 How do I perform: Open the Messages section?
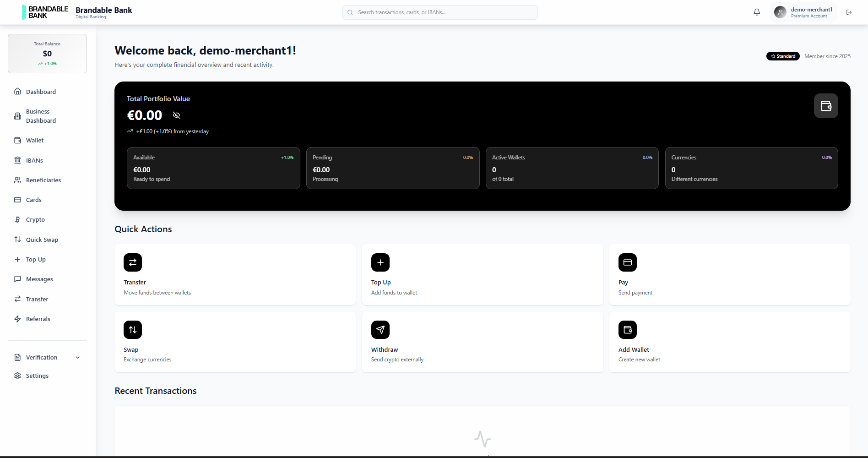tap(39, 279)
